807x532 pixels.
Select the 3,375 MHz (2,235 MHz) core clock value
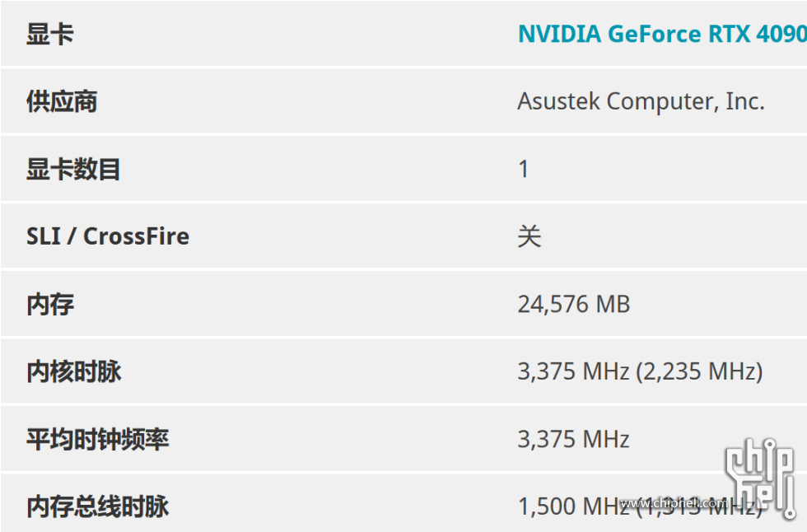(x=641, y=371)
